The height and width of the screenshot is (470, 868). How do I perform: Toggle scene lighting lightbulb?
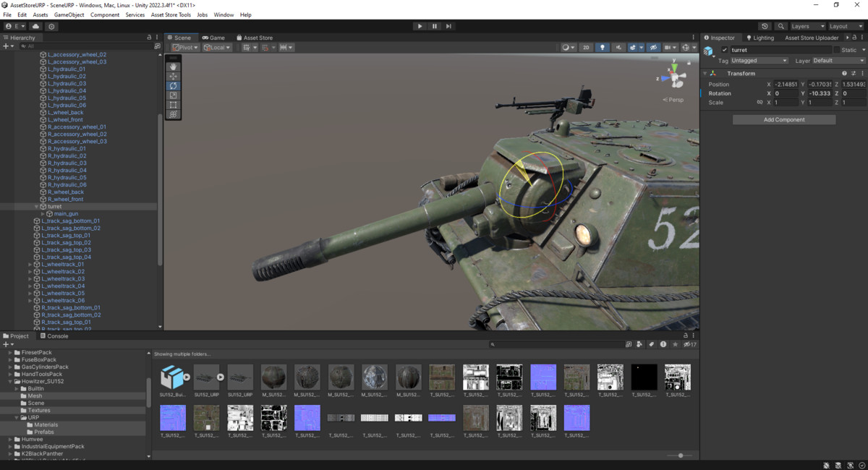point(603,47)
